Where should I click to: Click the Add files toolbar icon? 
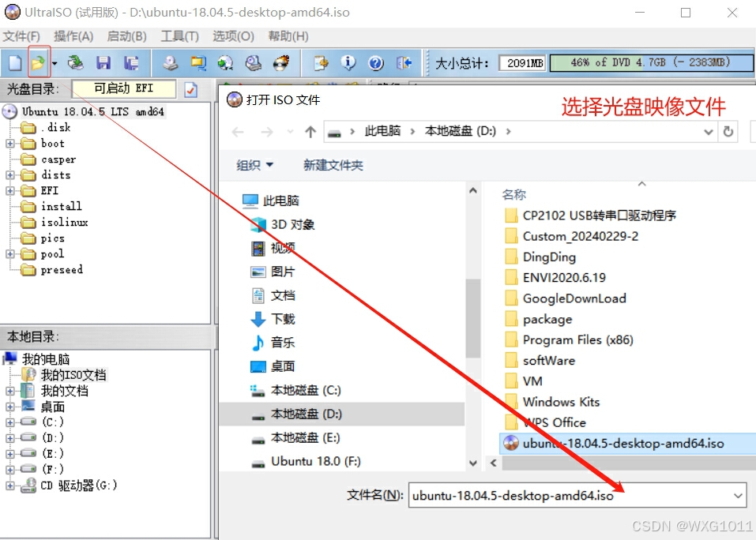(321, 62)
